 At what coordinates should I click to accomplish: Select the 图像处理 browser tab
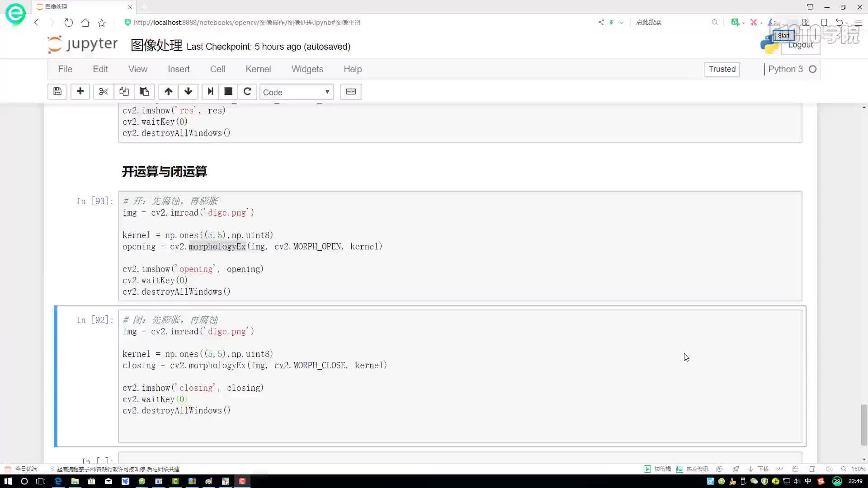pos(84,7)
